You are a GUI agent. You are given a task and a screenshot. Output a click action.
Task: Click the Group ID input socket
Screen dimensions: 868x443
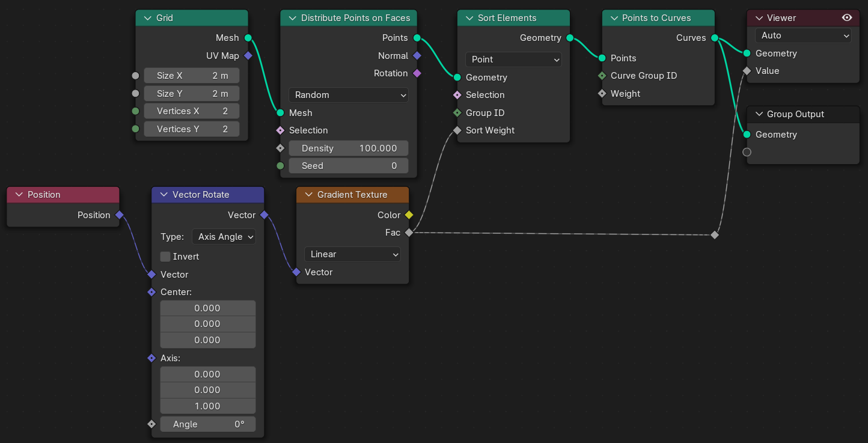457,113
